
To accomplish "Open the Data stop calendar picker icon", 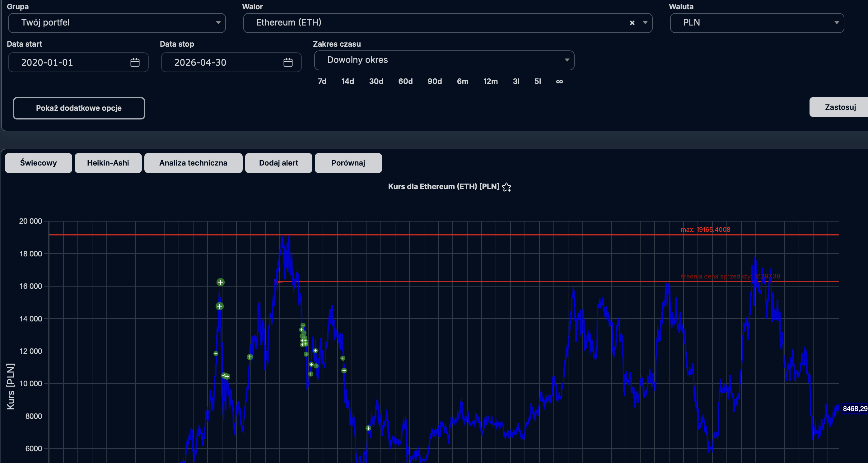I will 288,62.
